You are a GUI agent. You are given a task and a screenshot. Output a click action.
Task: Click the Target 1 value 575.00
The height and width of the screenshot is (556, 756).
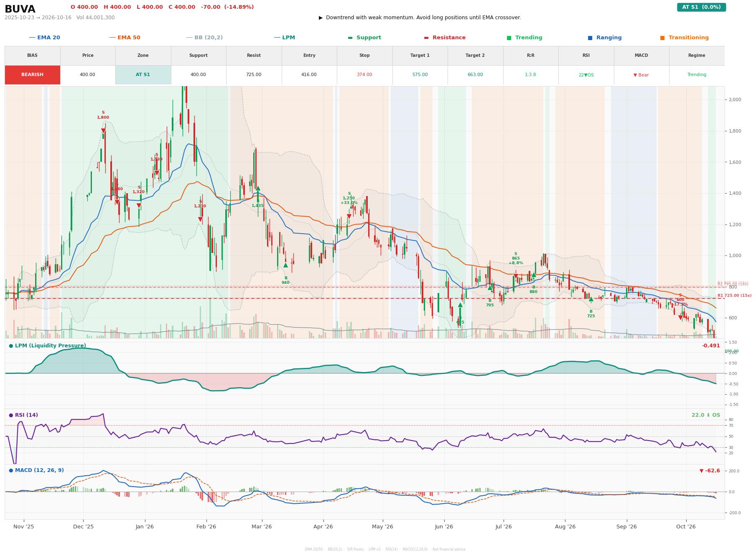[x=420, y=75]
